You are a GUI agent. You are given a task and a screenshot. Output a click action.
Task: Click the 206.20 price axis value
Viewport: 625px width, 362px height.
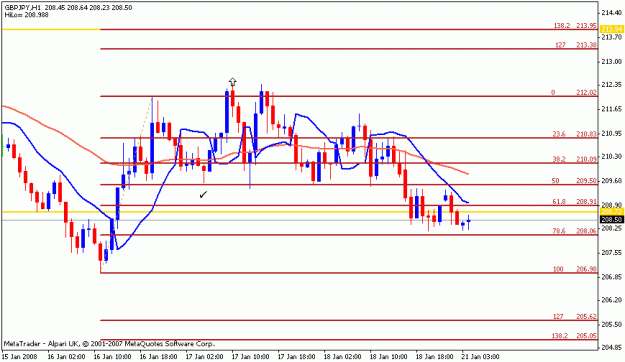click(612, 300)
